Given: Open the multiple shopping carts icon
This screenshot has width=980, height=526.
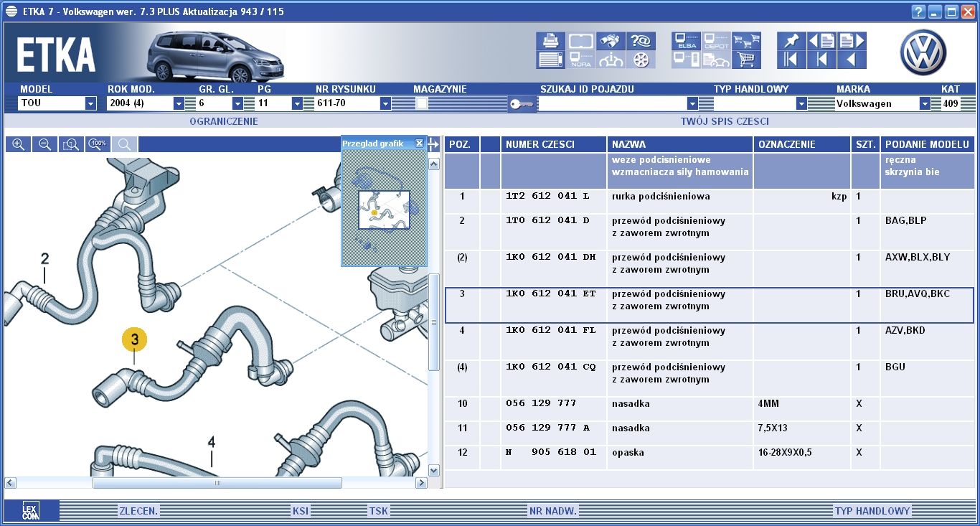Looking at the screenshot, I should pyautogui.click(x=747, y=41).
